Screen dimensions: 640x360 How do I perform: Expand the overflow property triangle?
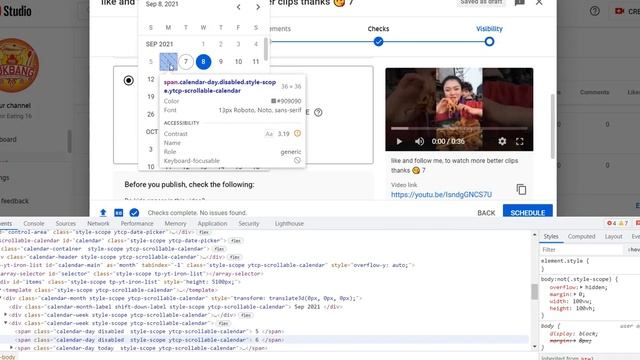[x=581, y=287]
